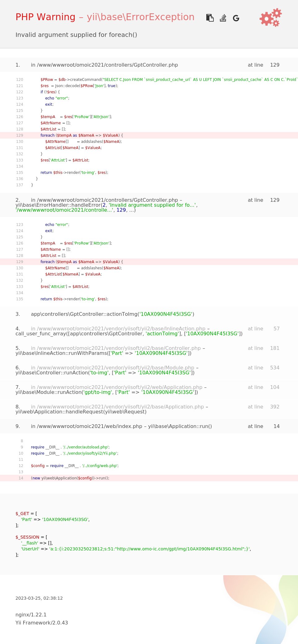Click the 'Invalid argument supplied for foreach()' message
The height and width of the screenshot is (644, 298).
pos(76,35)
